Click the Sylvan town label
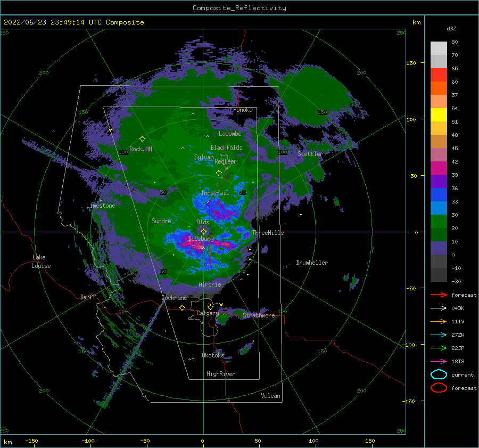The image size is (479, 448). click(204, 158)
